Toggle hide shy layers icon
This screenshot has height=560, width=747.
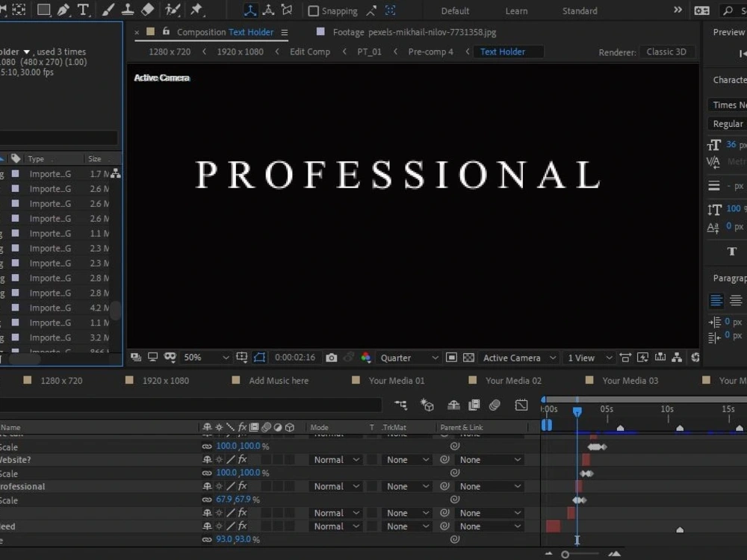pyautogui.click(x=453, y=405)
